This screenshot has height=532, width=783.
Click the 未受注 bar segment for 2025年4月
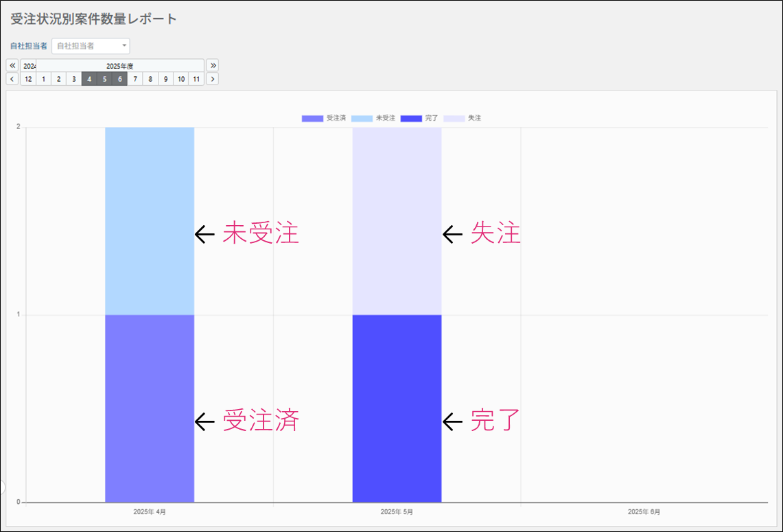[150, 221]
